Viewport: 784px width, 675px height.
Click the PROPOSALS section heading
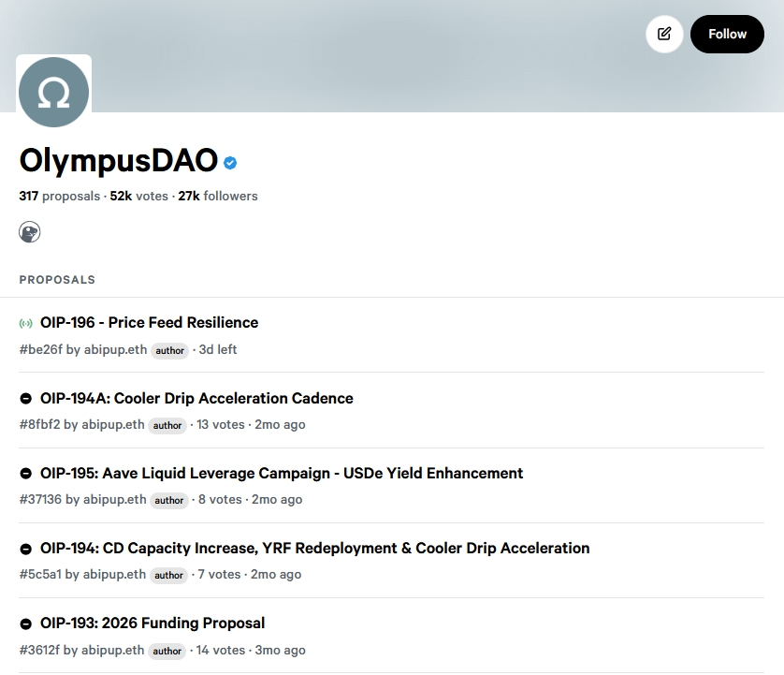[x=57, y=280]
